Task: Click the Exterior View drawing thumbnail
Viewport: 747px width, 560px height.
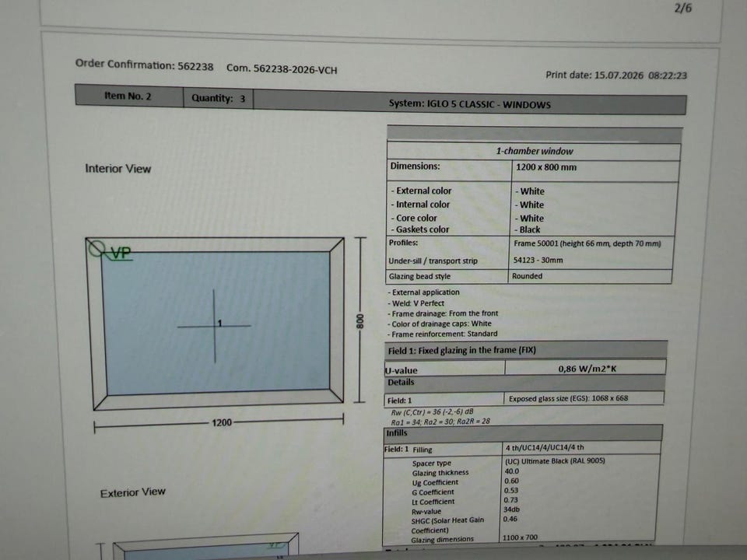Action: point(205,547)
